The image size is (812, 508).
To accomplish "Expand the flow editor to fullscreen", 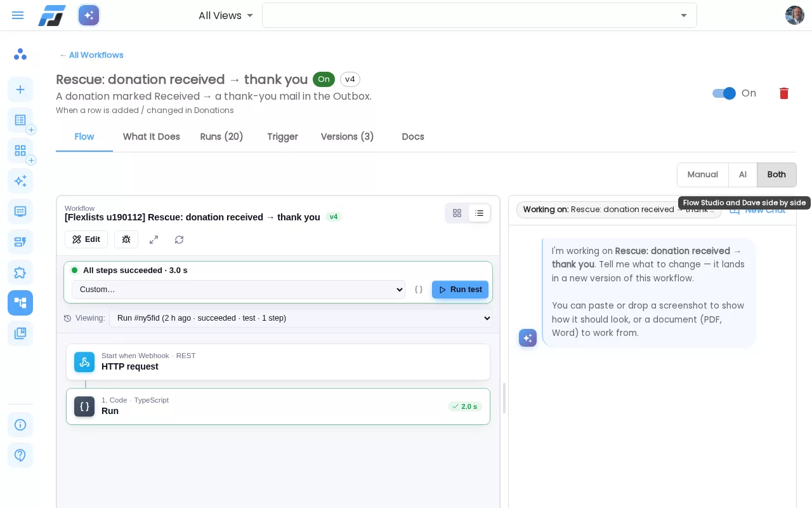I will click(x=154, y=239).
